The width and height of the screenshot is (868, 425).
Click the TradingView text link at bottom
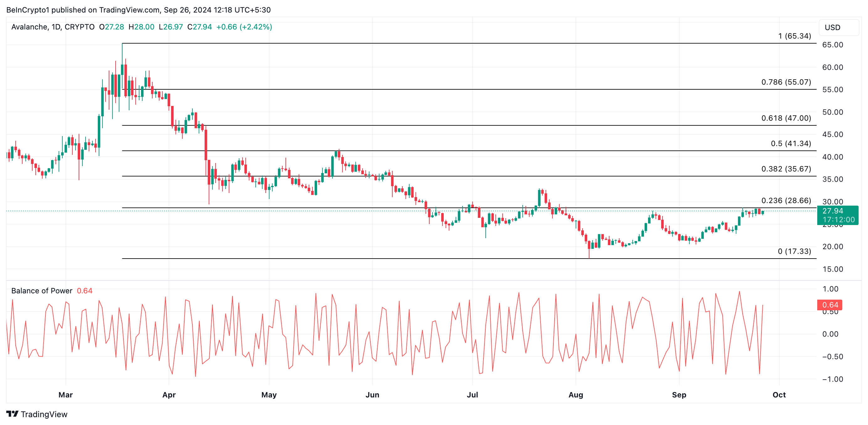44,414
